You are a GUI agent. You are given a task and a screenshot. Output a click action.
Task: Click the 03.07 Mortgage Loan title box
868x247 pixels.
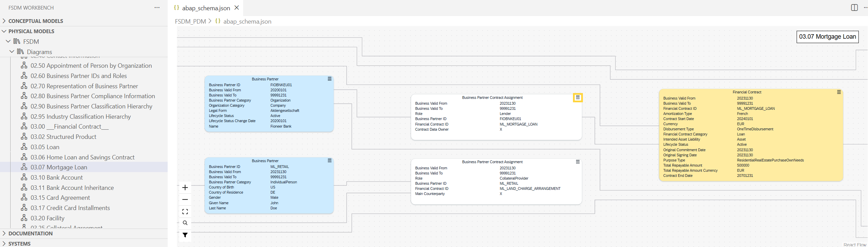pos(827,37)
